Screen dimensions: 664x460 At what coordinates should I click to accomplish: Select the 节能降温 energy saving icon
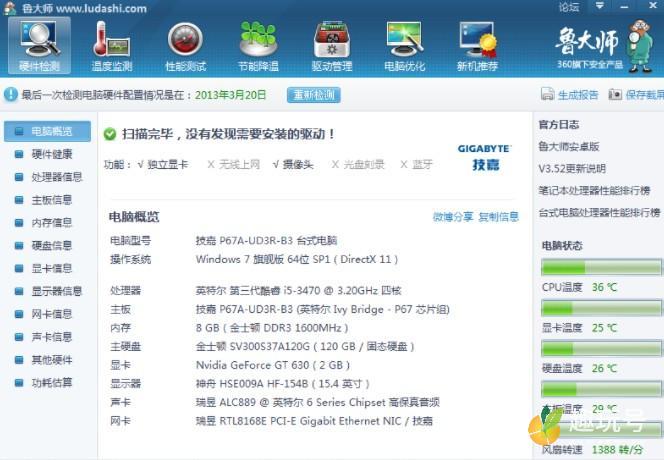point(258,46)
